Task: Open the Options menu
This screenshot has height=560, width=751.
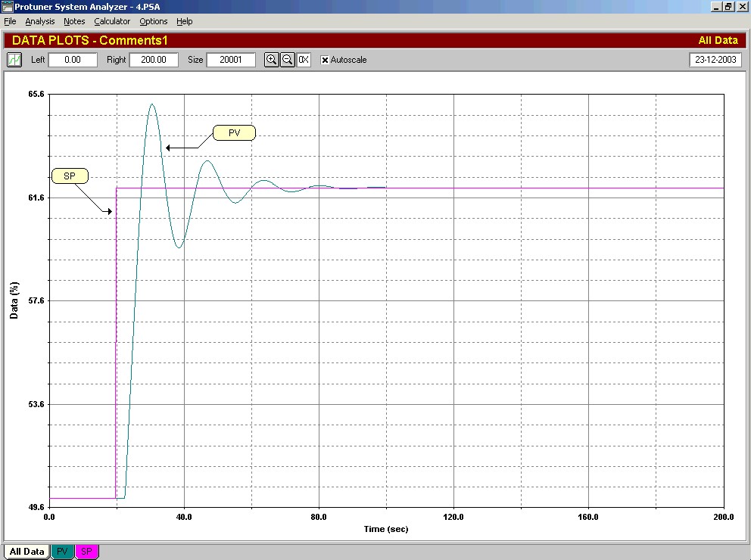Action: coord(154,21)
